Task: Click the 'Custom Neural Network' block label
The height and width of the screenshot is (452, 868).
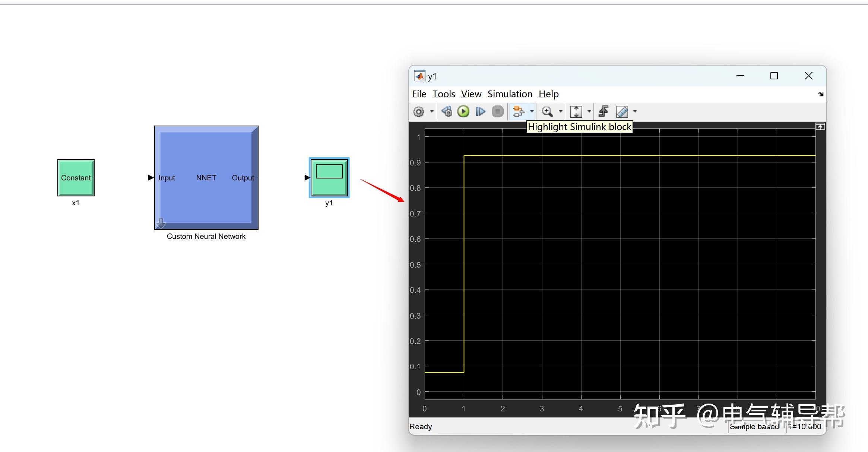Action: [206, 236]
